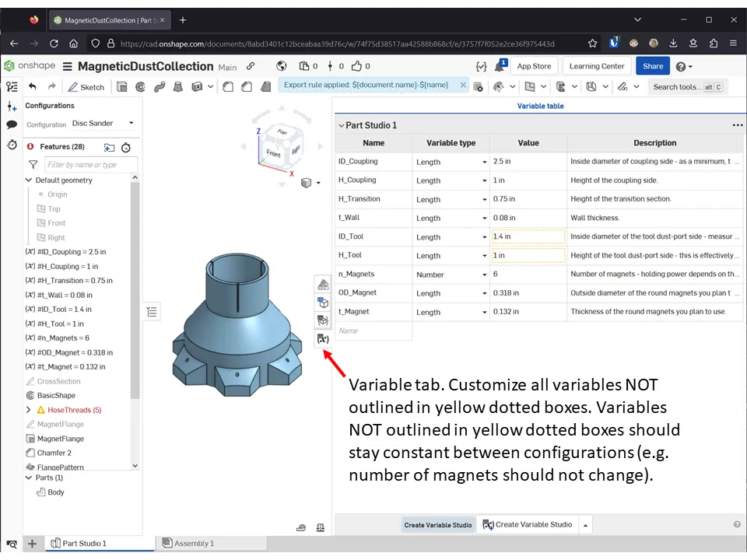Open the variable table panel icon
747x560 pixels.
(322, 339)
